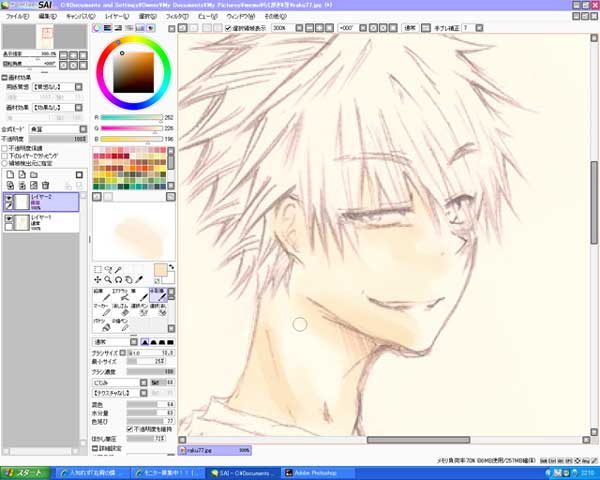
Task: Choose the selection pen tool
Action: (140, 310)
